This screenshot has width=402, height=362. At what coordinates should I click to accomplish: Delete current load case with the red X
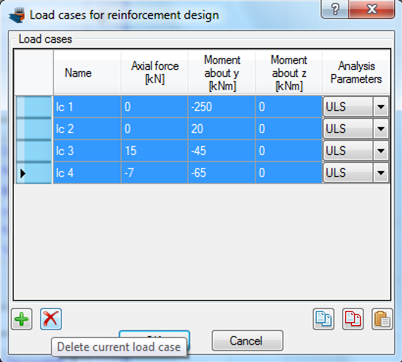pos(51,319)
